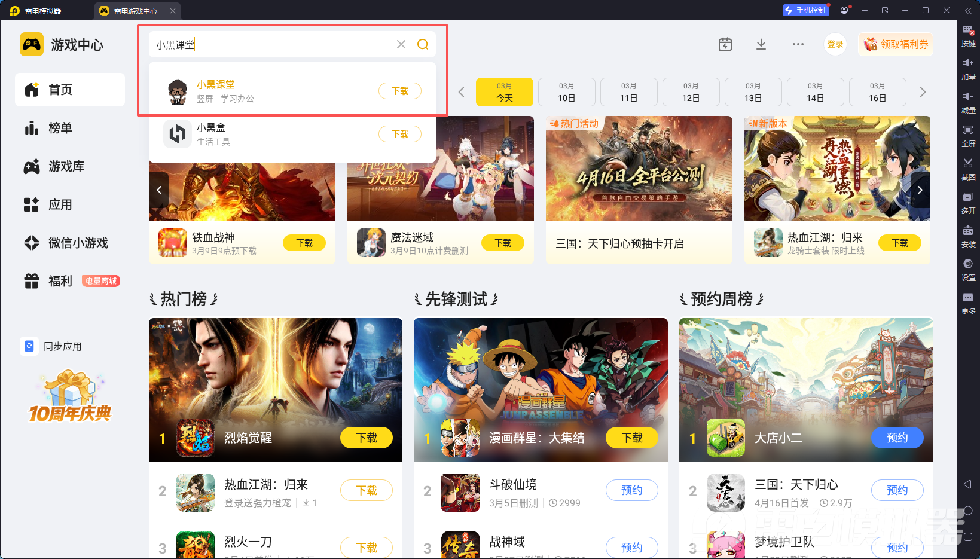This screenshot has height=559, width=980.
Task: Open the 烈焰觉醒 top game banner
Action: tap(276, 389)
